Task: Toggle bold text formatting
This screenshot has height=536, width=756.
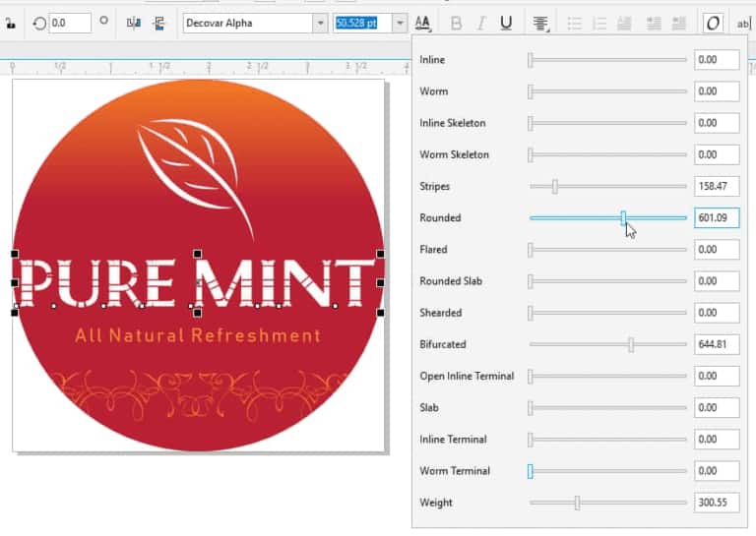Action: point(455,24)
